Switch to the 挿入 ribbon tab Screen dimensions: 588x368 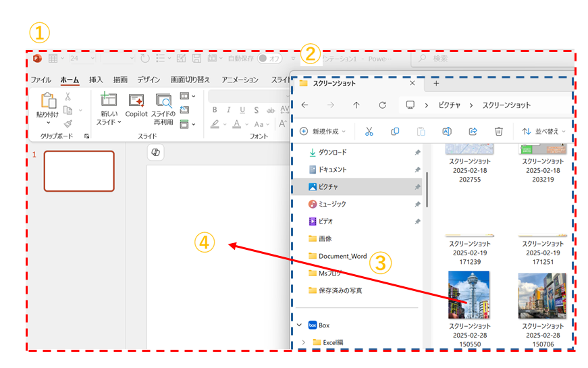[96, 80]
